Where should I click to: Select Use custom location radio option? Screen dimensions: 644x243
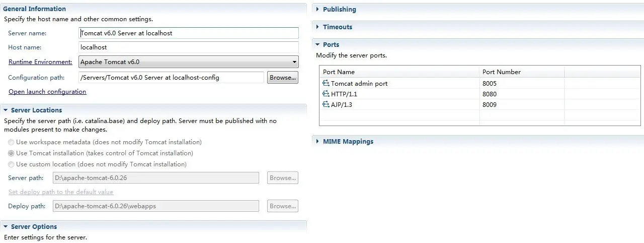point(11,164)
